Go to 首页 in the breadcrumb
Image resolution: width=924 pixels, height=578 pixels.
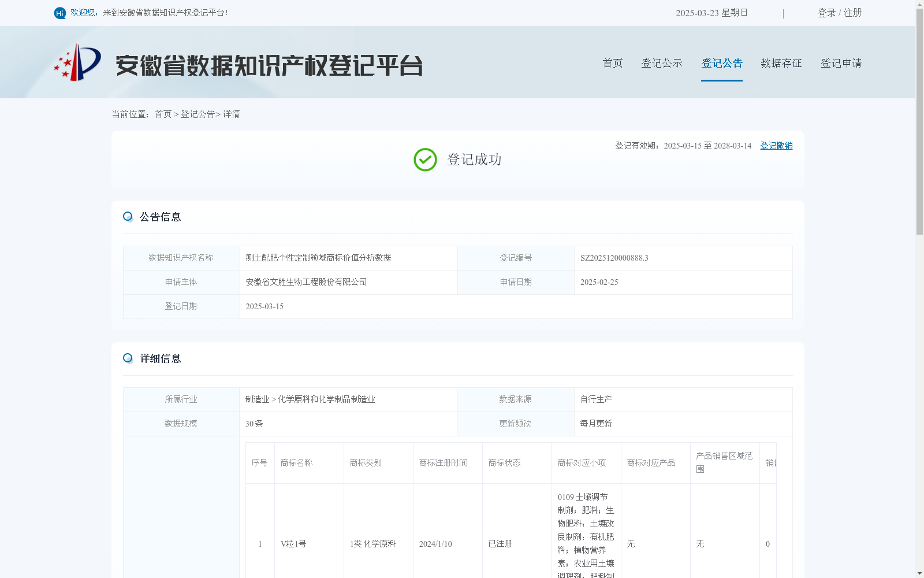coord(163,114)
